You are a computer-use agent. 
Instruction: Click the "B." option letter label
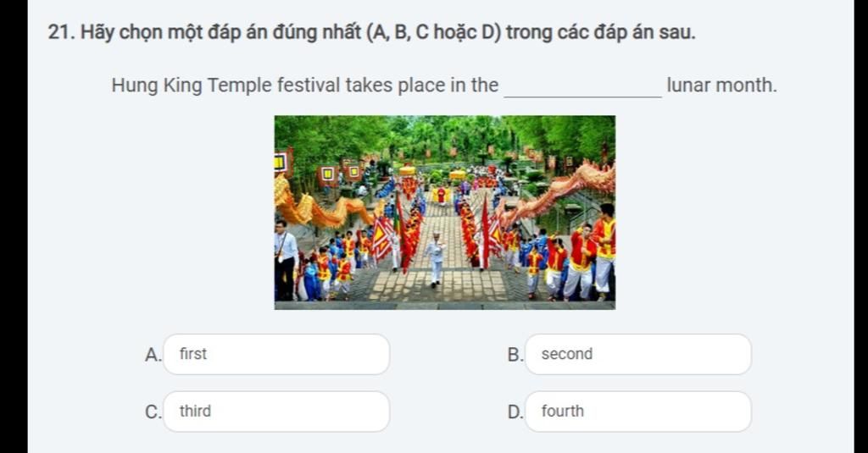point(515,355)
